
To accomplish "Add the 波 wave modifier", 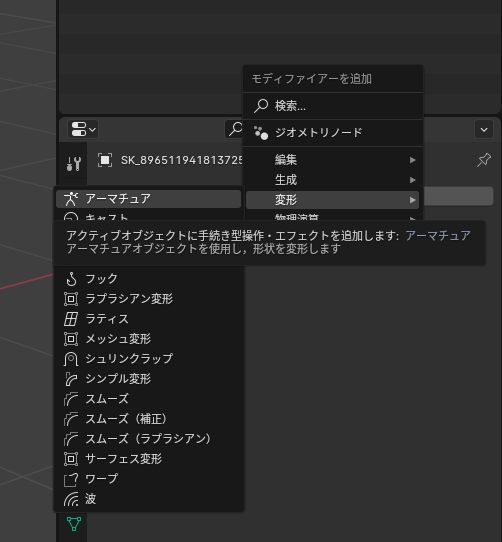I will [149, 499].
